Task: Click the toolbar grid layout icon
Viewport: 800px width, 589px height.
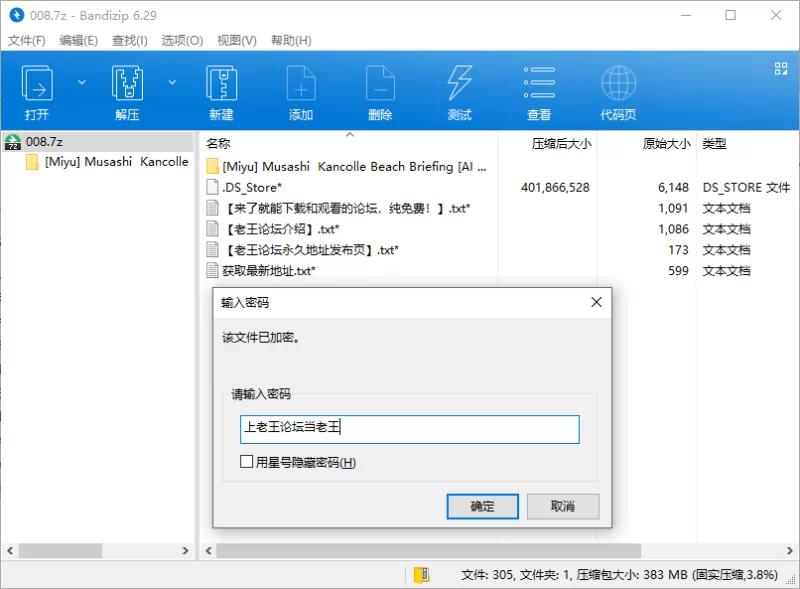Action: click(781, 68)
